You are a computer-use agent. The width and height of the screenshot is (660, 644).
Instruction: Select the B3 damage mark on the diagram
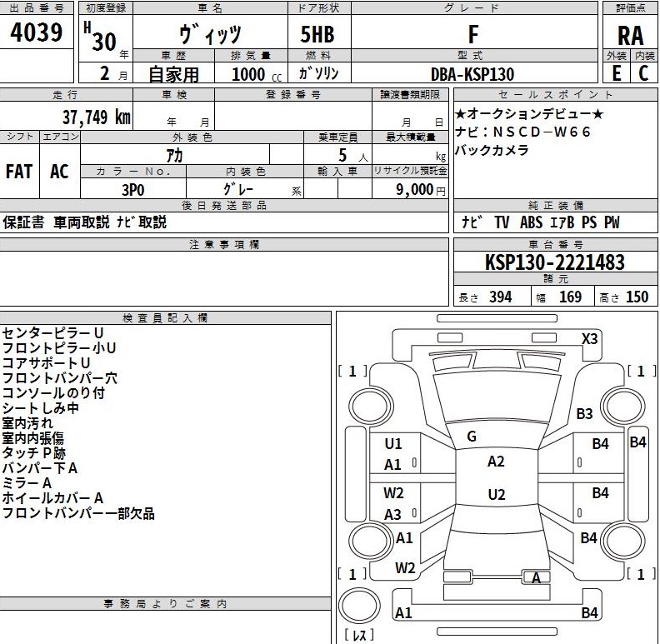(x=584, y=413)
